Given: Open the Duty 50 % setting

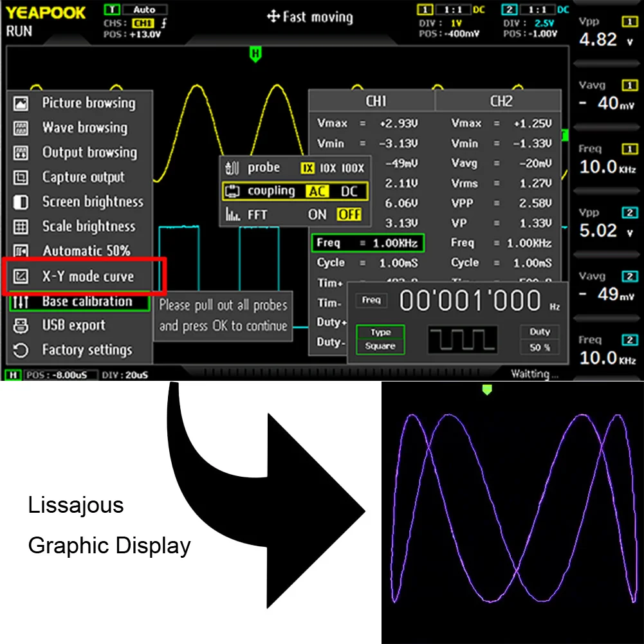Looking at the screenshot, I should (x=540, y=339).
